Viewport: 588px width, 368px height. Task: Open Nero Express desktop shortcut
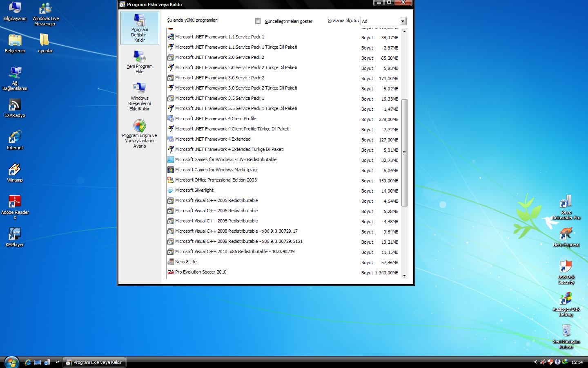click(566, 237)
